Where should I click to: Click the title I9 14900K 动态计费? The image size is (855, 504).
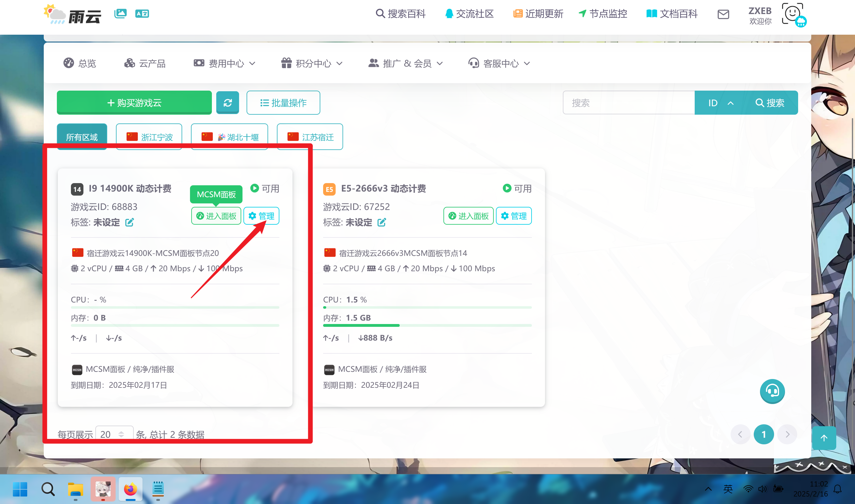click(130, 188)
